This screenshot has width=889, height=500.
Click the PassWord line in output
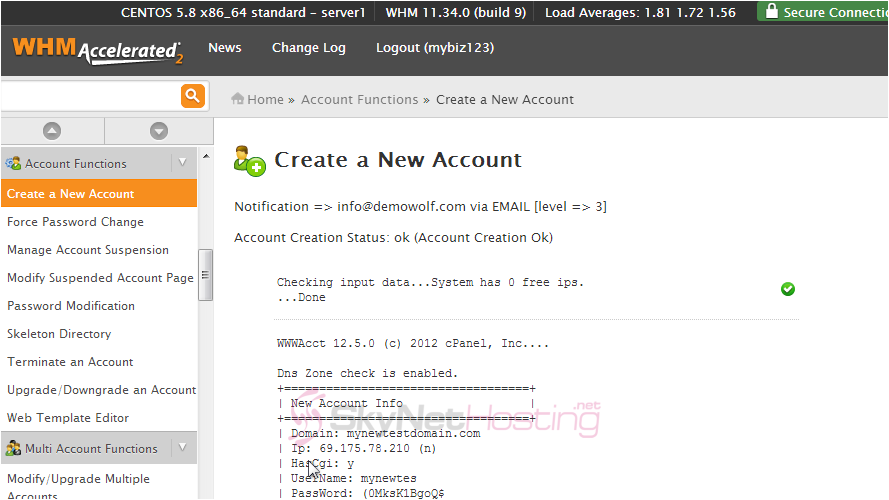point(367,493)
